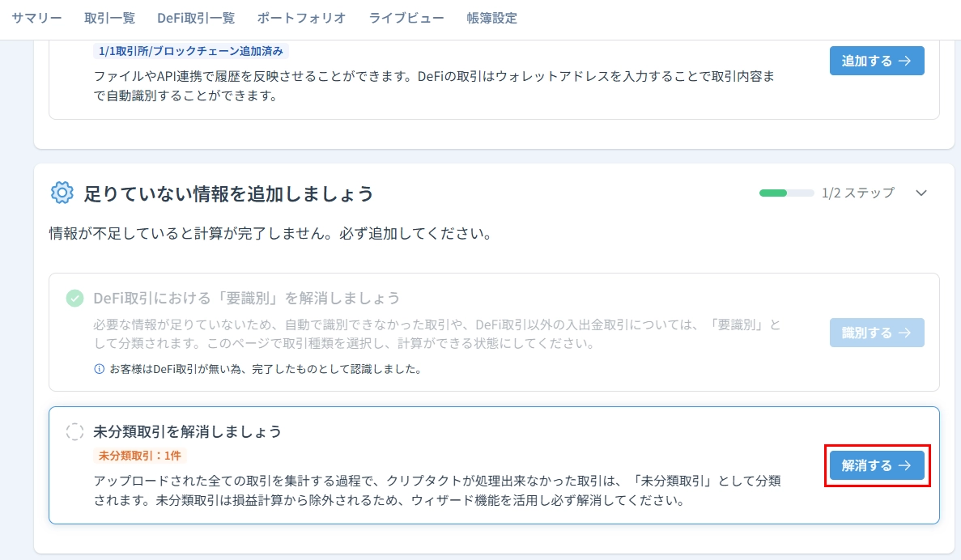Click the 1/1取引所/ブロックチェーン追加済み badge
Image resolution: width=961 pixels, height=560 pixels.
191,52
